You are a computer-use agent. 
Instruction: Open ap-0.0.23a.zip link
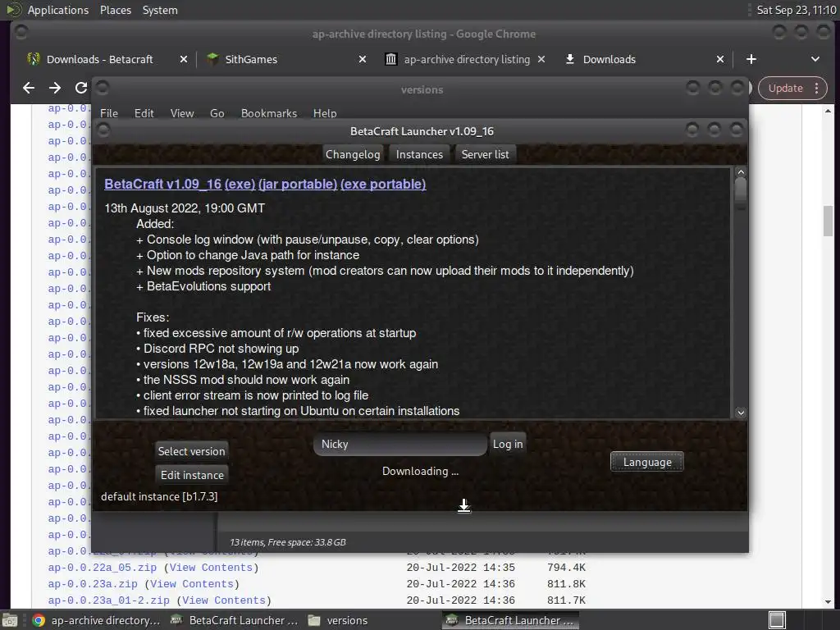coord(93,584)
